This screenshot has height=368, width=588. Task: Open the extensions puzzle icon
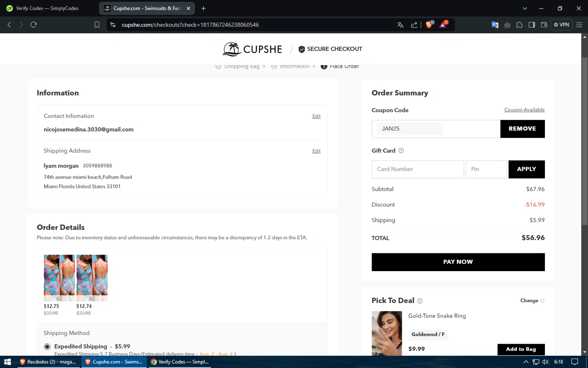point(519,25)
